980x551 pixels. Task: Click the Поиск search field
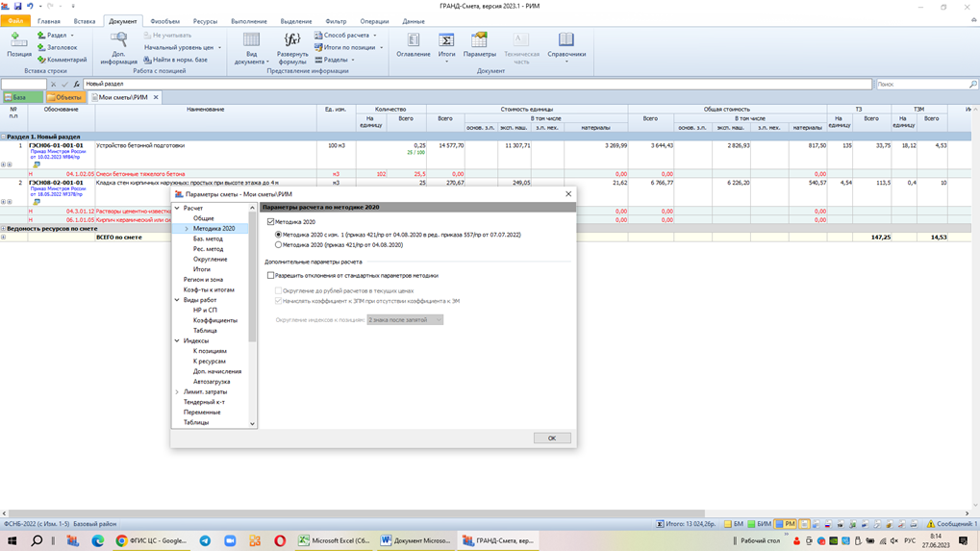click(x=921, y=84)
